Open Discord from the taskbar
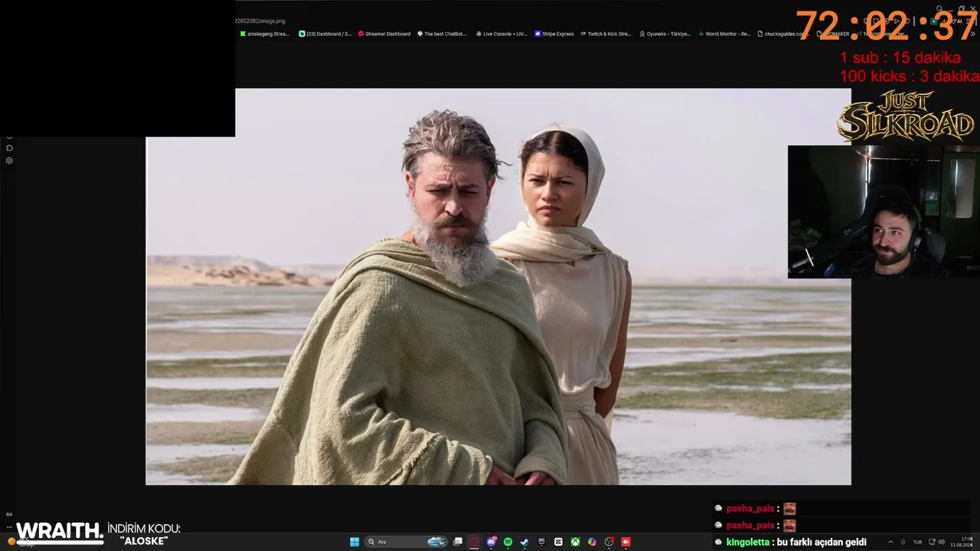The width and height of the screenshot is (980, 551). click(x=492, y=542)
